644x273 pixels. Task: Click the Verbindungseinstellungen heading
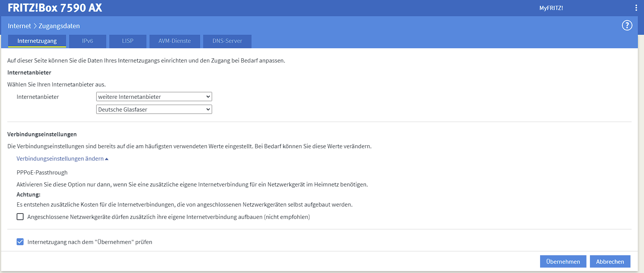tap(42, 134)
